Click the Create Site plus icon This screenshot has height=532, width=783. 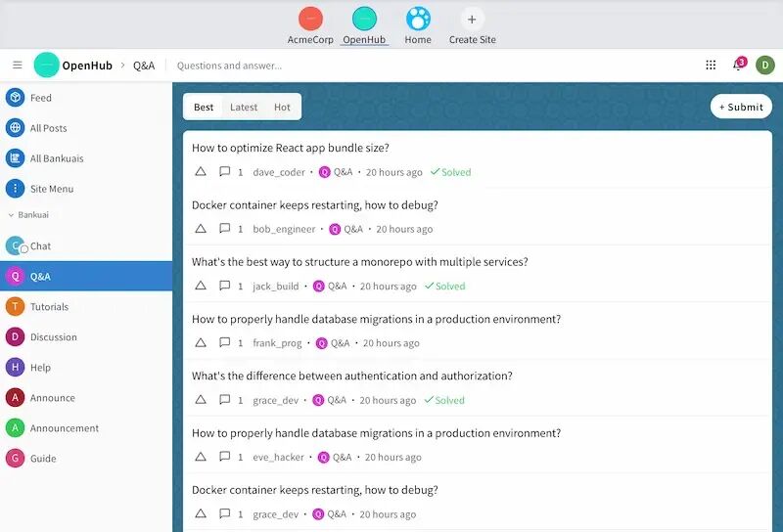pos(472,20)
